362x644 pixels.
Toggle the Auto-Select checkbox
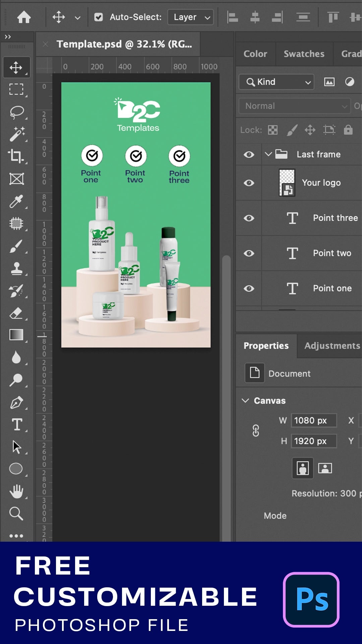(99, 17)
